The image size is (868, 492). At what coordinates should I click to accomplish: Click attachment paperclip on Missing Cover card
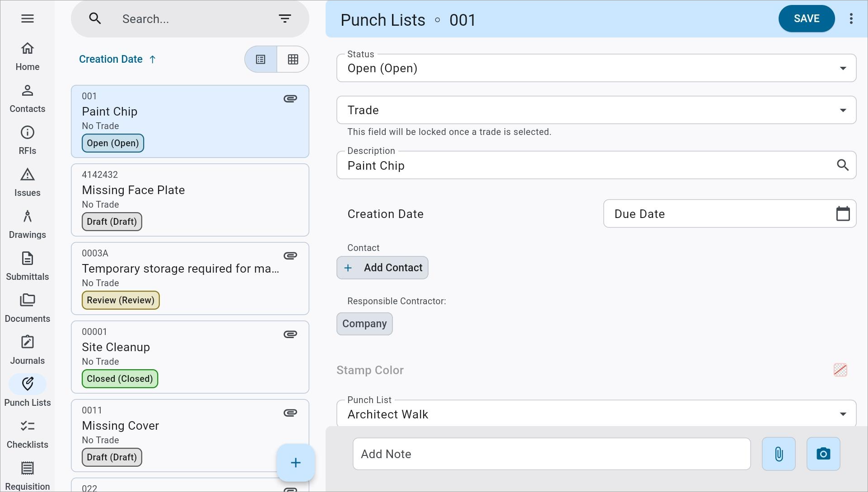290,413
